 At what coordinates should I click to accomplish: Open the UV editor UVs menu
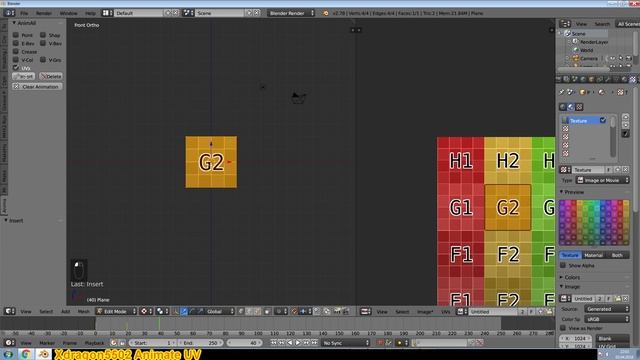pos(446,312)
